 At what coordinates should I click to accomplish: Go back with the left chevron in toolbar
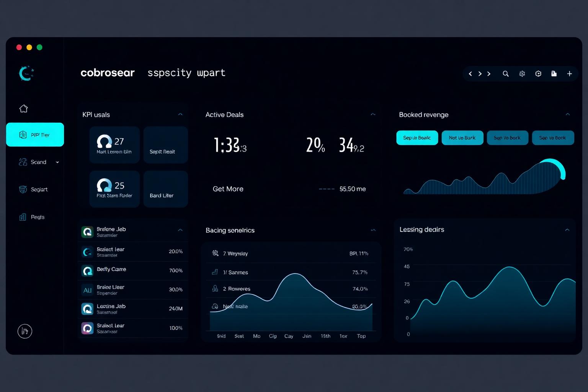click(470, 74)
